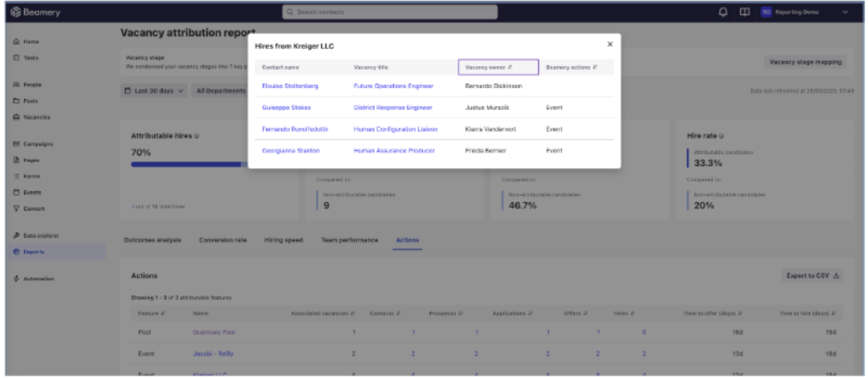Open Vacancies in the sidebar
The height and width of the screenshot is (378, 868).
[x=31, y=117]
